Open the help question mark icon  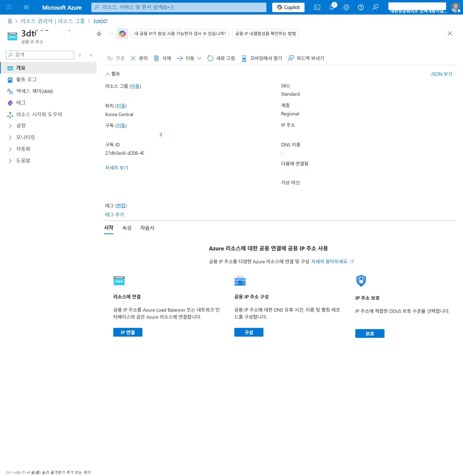pos(361,7)
